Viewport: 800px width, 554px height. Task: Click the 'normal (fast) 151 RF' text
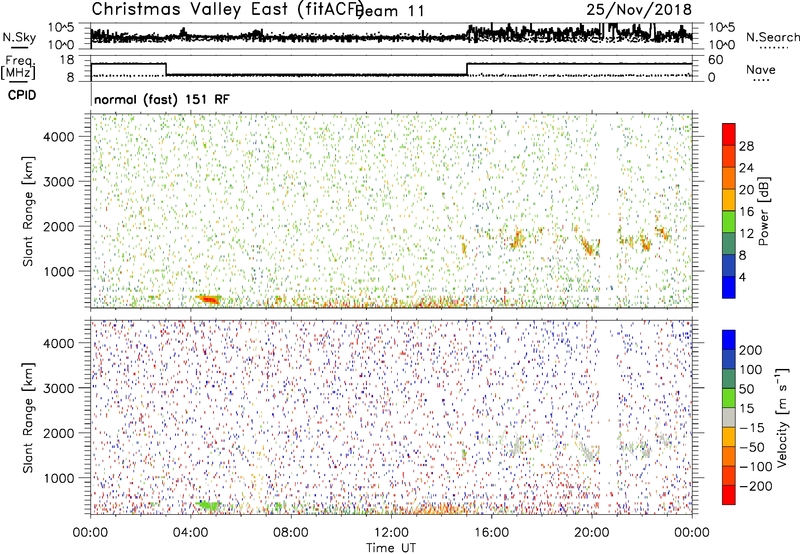coord(162,99)
